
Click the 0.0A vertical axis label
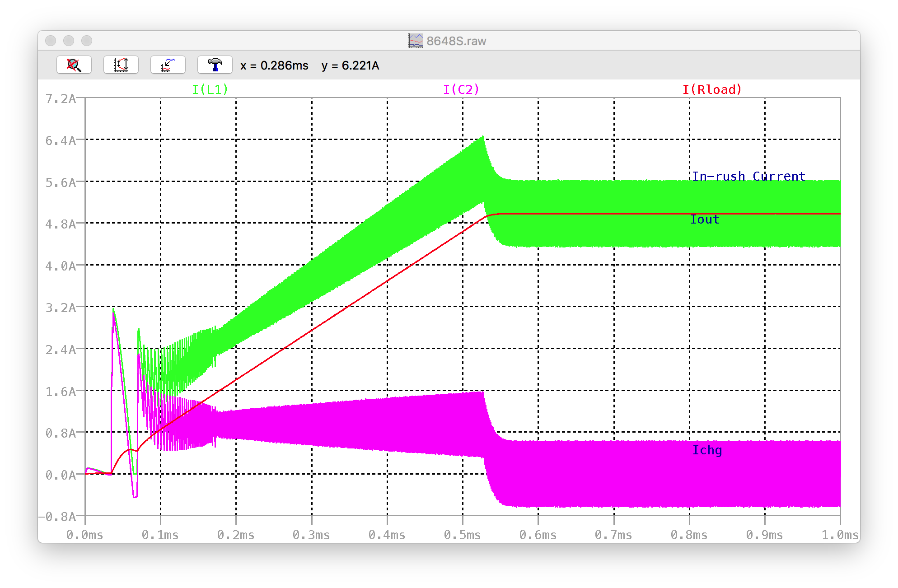pyautogui.click(x=61, y=475)
